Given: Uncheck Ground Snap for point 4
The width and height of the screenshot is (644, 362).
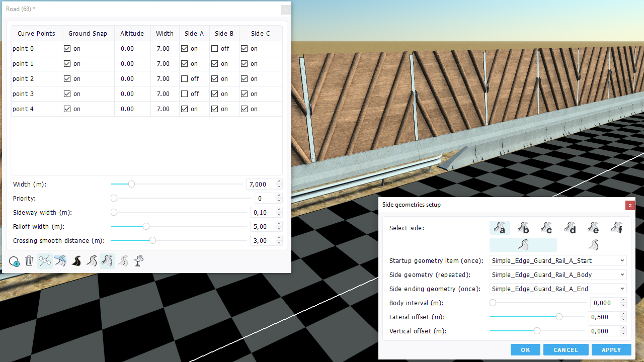Looking at the screenshot, I should pos(67,109).
